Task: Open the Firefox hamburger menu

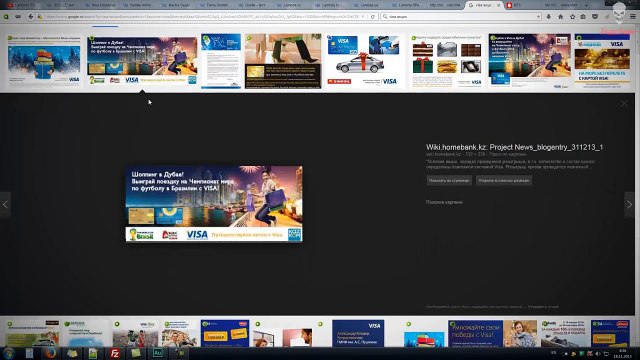Action: pyautogui.click(x=633, y=17)
